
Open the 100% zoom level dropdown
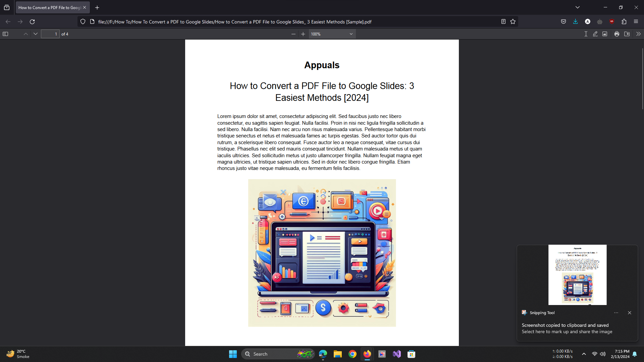point(332,34)
